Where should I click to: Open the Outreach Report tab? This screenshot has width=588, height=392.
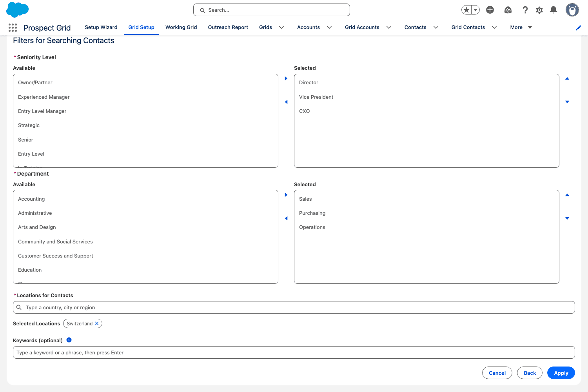tap(228, 27)
